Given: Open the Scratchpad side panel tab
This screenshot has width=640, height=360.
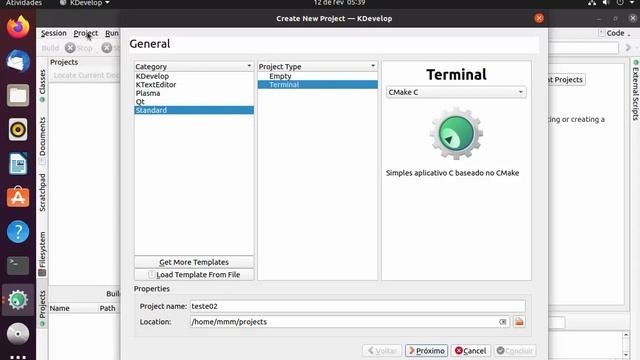Looking at the screenshot, I should [42, 193].
